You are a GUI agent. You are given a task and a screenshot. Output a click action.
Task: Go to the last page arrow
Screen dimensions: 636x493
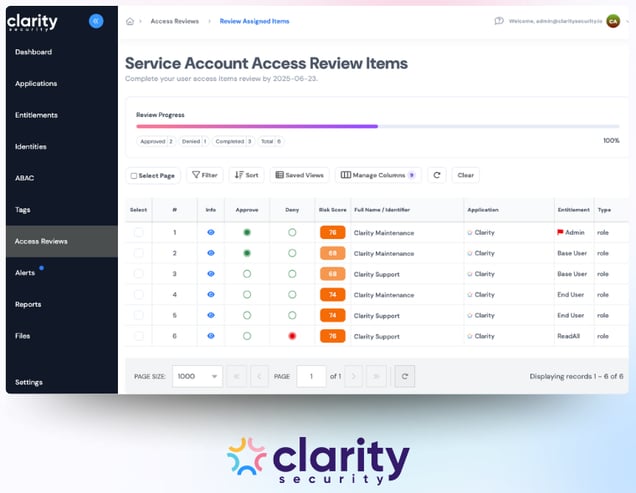click(376, 376)
